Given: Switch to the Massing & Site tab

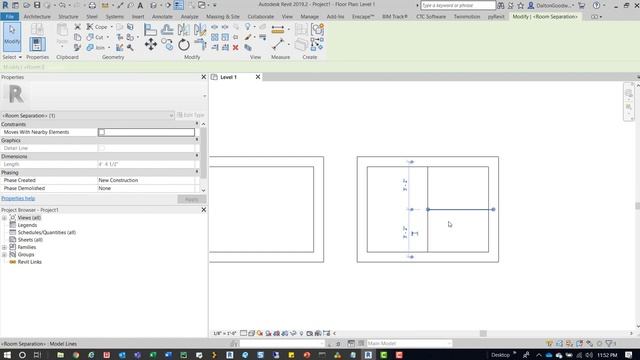Looking at the screenshot, I should pos(222,17).
